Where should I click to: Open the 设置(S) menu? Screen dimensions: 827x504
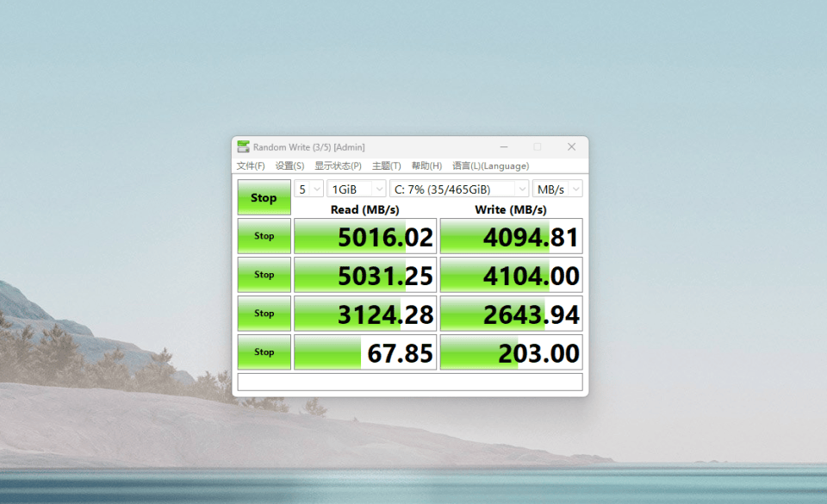point(289,166)
